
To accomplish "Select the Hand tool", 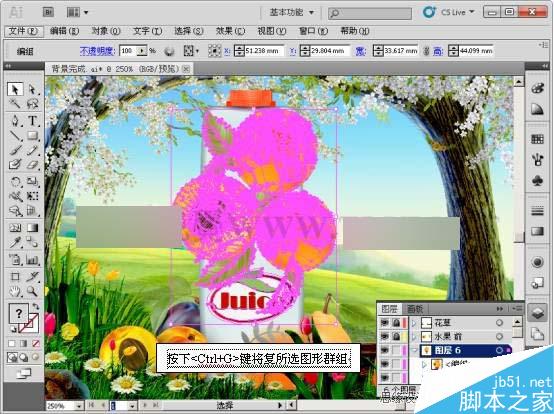I will pyautogui.click(x=15, y=291).
